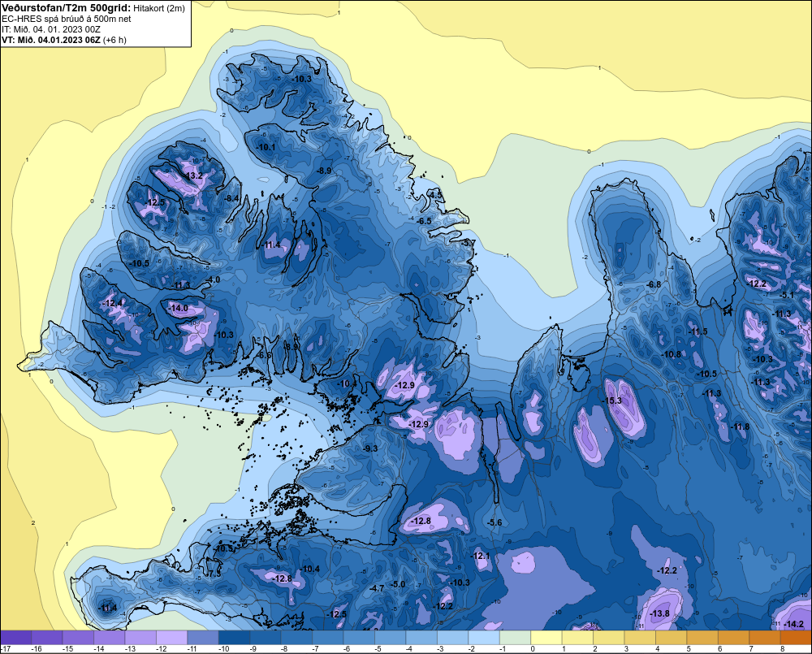
Task: Click the '-5.6' temperature value
Action: 495,522
